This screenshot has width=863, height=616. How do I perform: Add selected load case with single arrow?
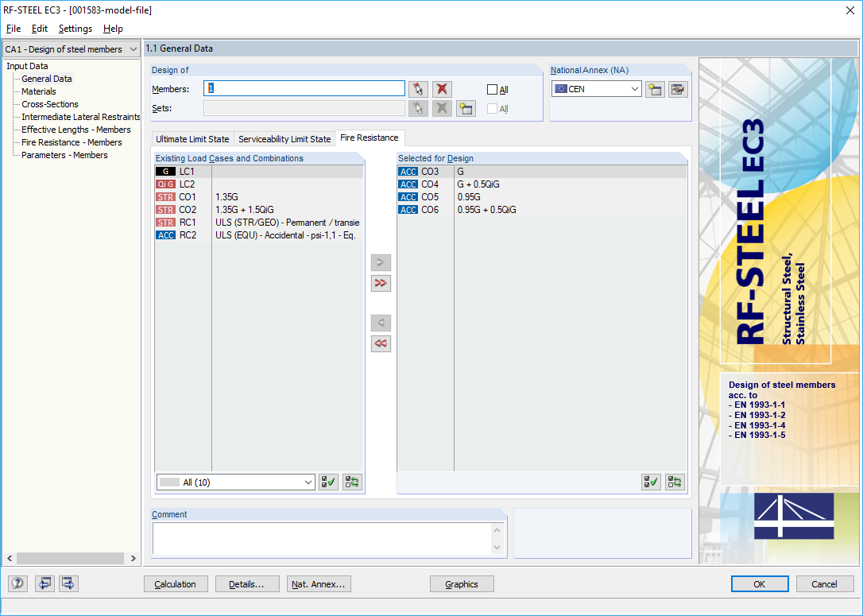381,262
